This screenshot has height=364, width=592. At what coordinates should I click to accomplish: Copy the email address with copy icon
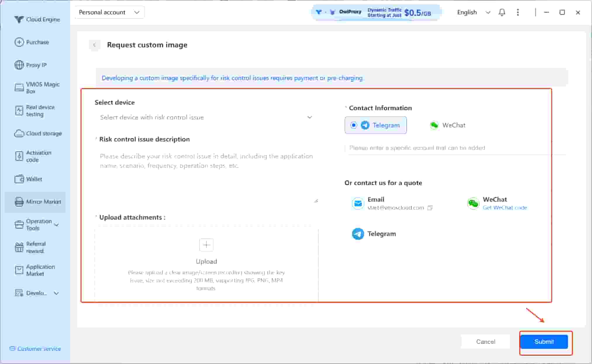(x=430, y=208)
